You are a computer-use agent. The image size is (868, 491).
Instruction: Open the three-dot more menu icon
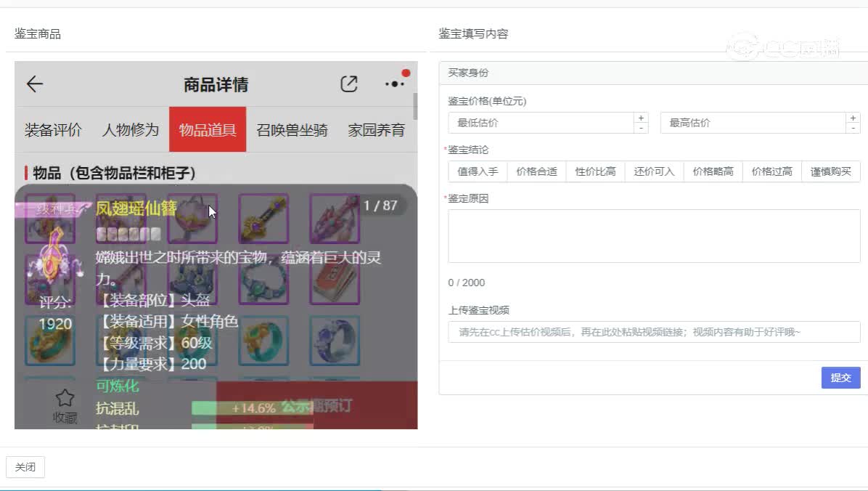[x=395, y=84]
